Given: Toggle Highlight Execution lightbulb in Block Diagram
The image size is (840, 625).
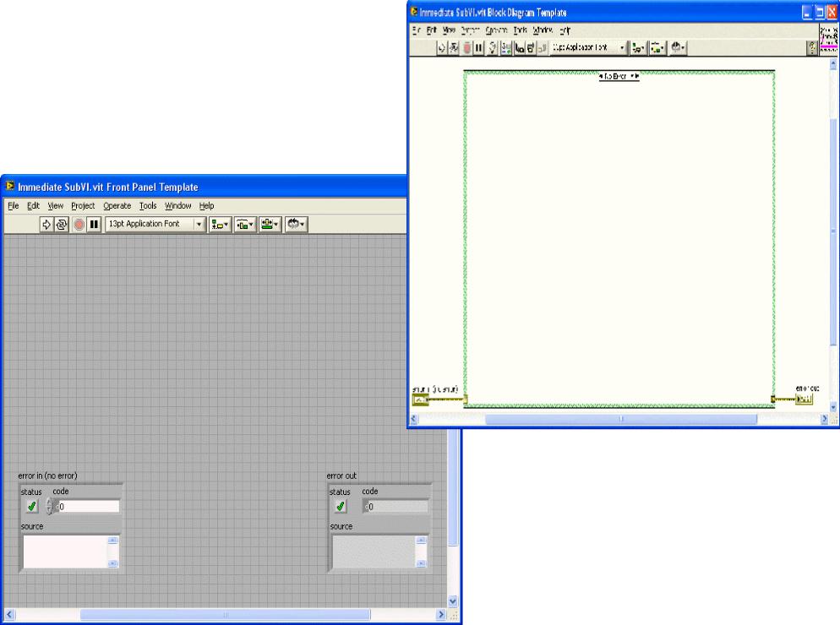Looking at the screenshot, I should (x=493, y=48).
